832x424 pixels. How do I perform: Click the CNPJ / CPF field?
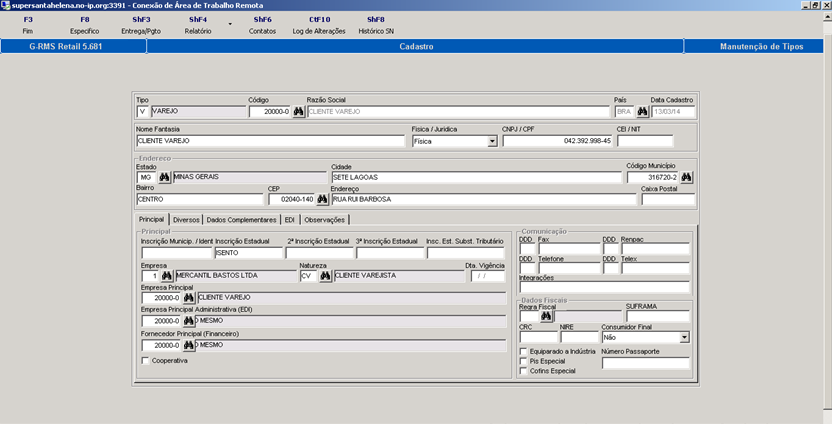click(558, 141)
